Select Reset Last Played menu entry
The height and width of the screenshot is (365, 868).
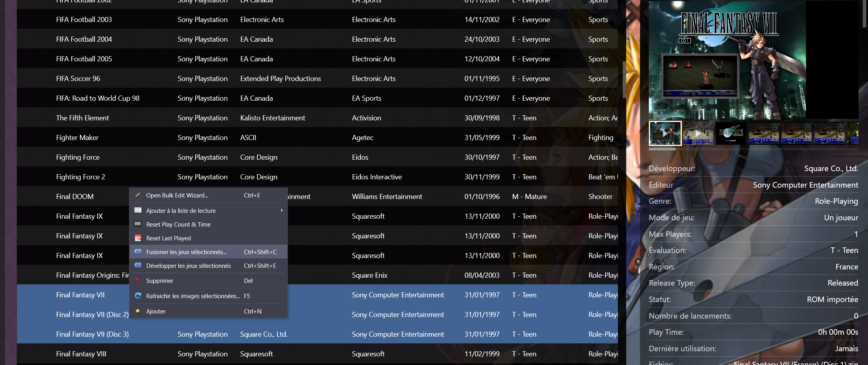(x=209, y=238)
